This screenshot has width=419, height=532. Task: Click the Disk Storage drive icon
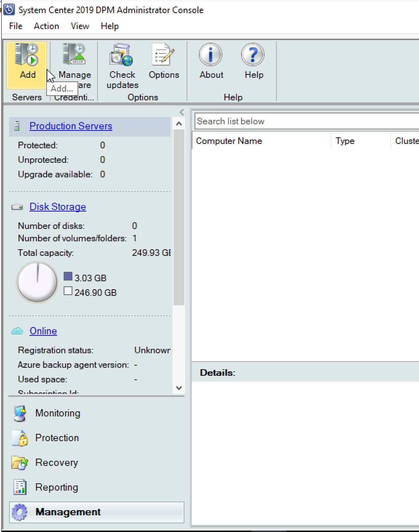[x=17, y=207]
